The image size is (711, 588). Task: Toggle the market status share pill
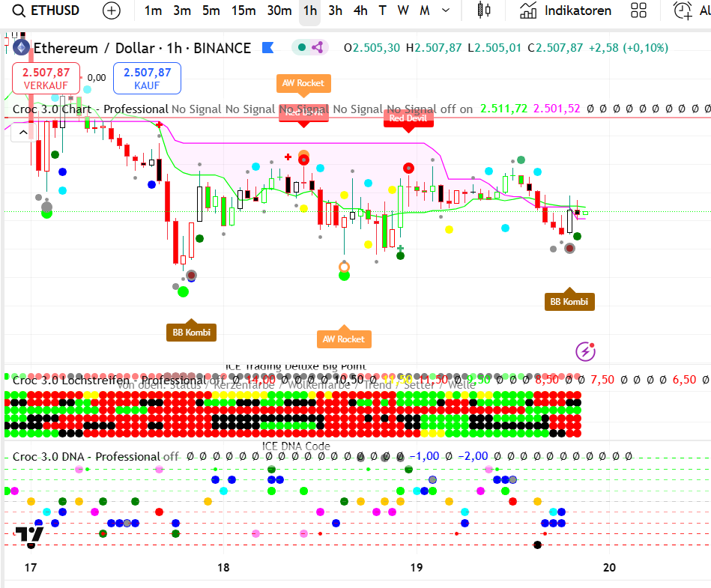click(310, 47)
